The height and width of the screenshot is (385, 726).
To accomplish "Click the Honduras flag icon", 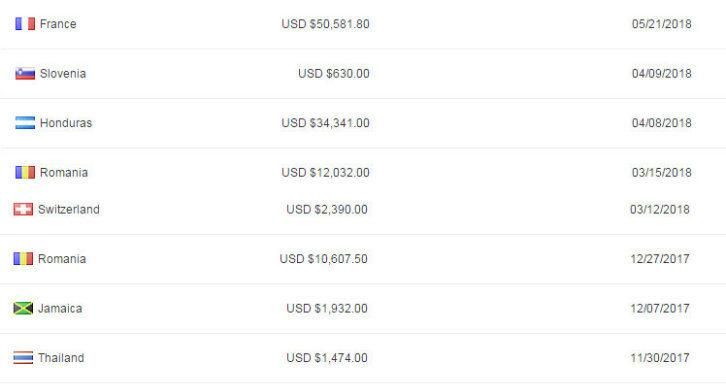I will pyautogui.click(x=25, y=123).
